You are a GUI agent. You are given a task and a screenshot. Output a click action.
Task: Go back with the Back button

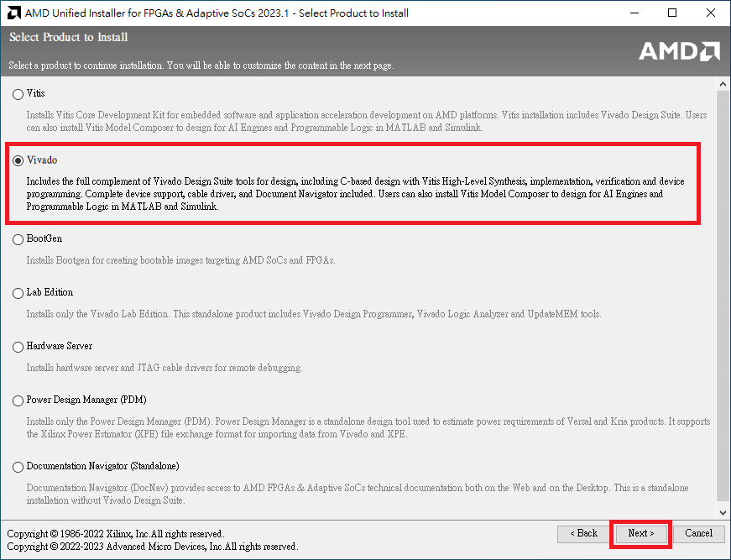pyautogui.click(x=583, y=533)
